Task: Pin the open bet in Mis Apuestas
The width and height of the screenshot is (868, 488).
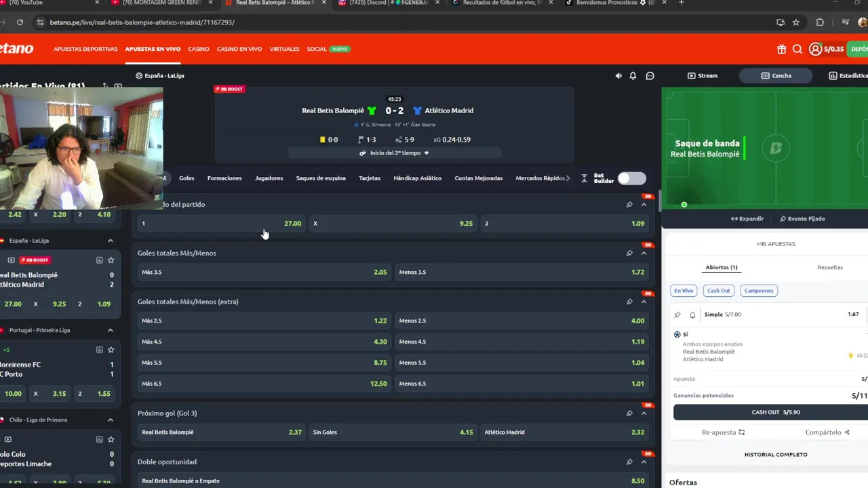Action: tap(677, 314)
